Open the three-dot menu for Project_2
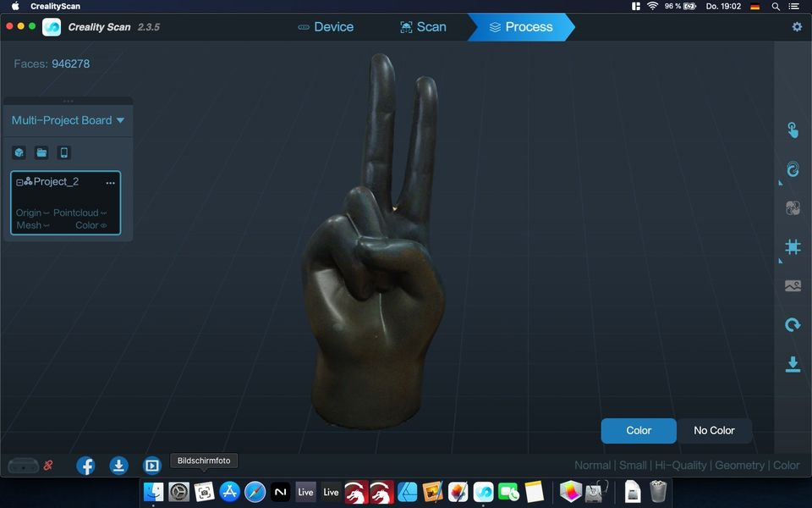This screenshot has width=812, height=508. coord(110,183)
